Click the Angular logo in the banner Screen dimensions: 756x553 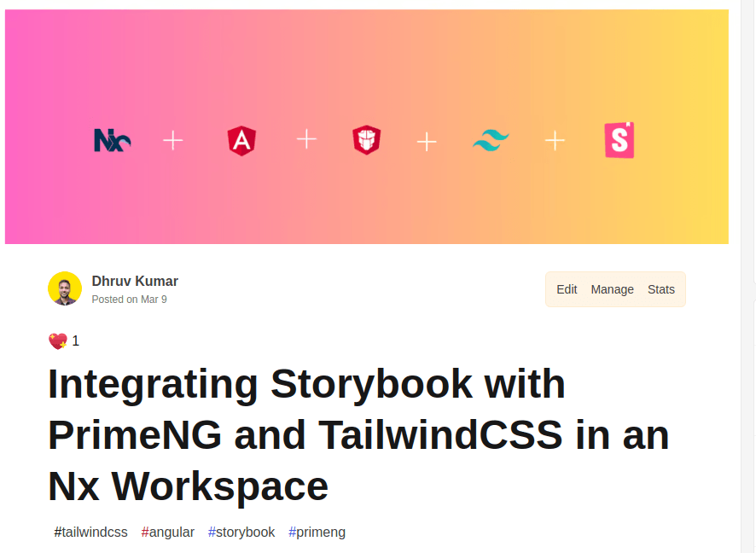[x=241, y=141]
